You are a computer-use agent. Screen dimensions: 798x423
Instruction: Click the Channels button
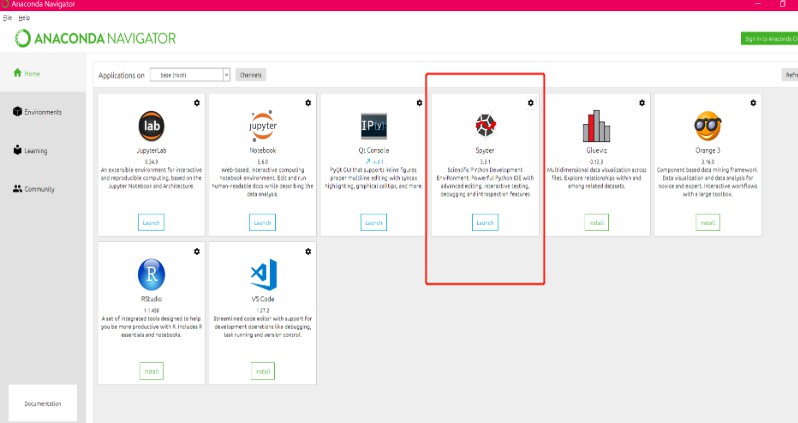[250, 75]
